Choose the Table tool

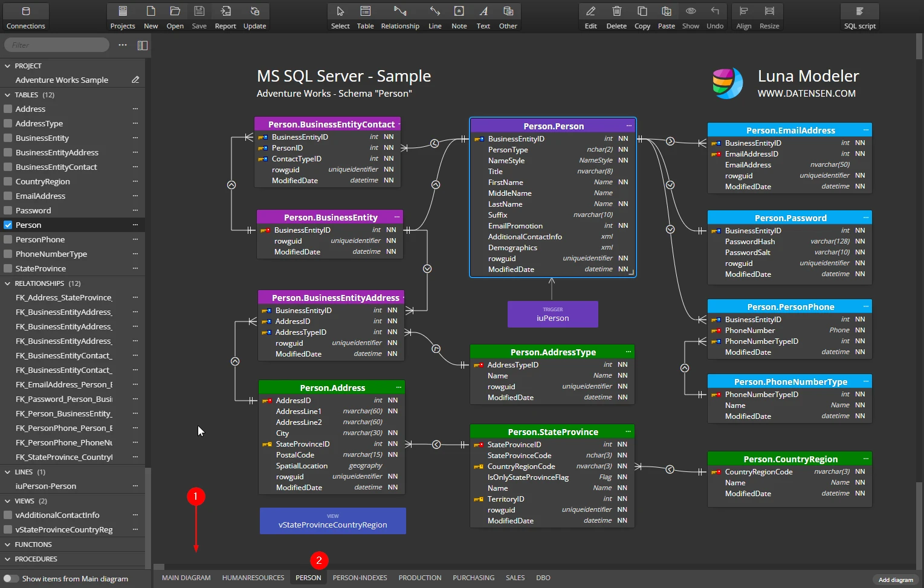365,17
